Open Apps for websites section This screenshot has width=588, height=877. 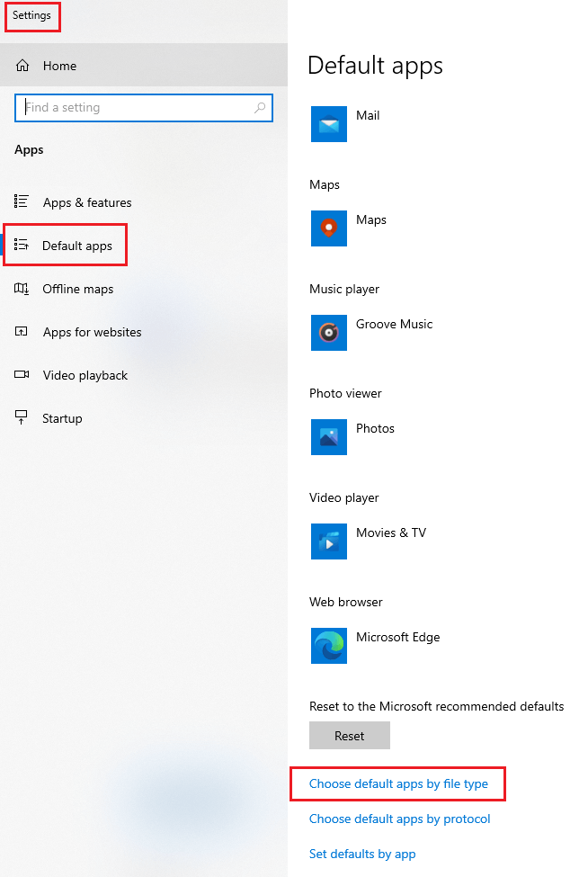(x=144, y=332)
